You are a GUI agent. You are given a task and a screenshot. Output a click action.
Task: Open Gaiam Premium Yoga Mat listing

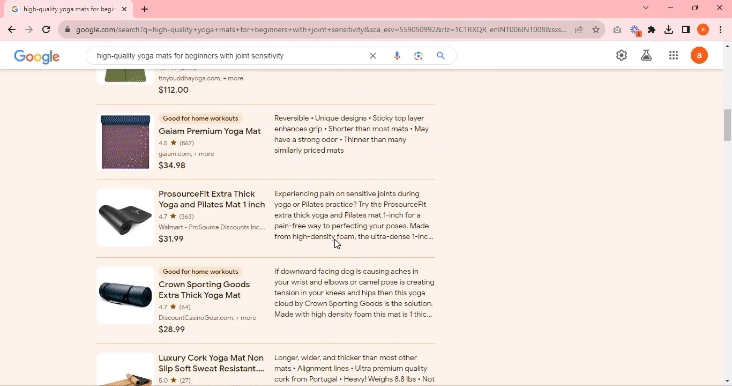pos(209,131)
